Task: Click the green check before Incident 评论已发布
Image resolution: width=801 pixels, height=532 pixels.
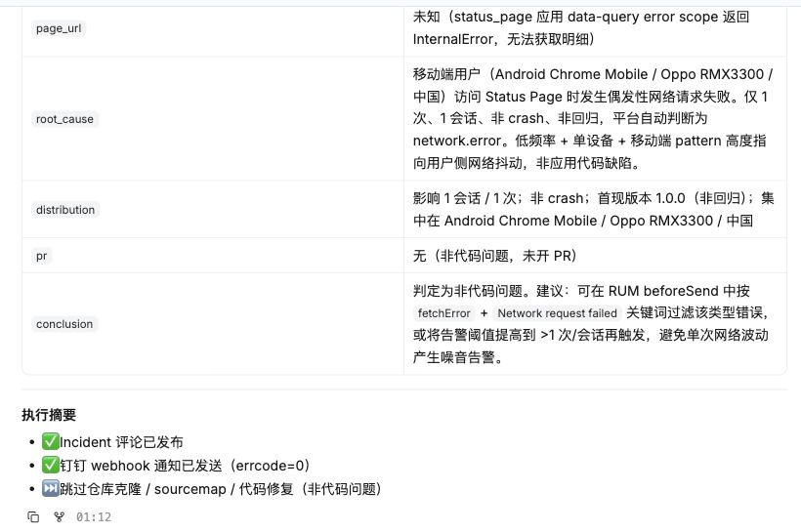Action: [50, 441]
